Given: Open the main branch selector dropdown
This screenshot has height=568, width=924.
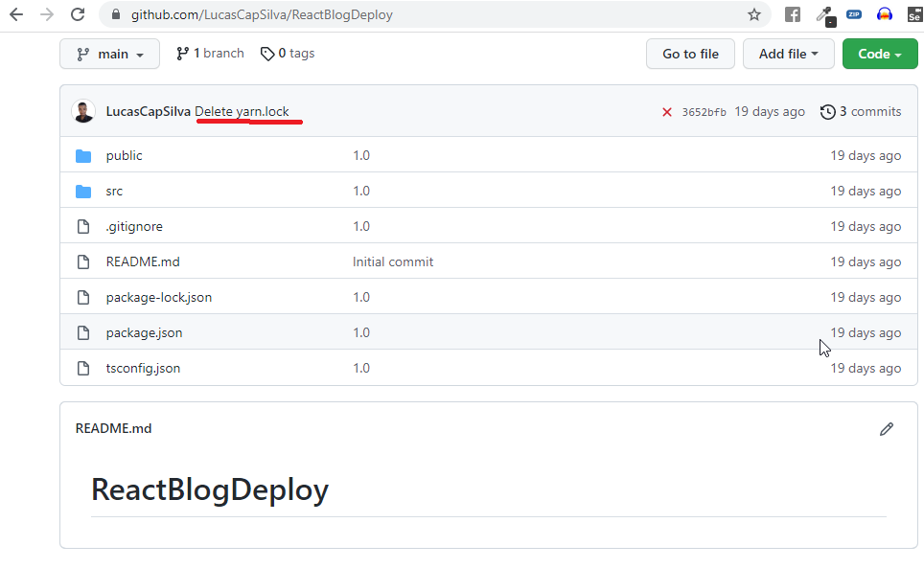Looking at the screenshot, I should [109, 55].
